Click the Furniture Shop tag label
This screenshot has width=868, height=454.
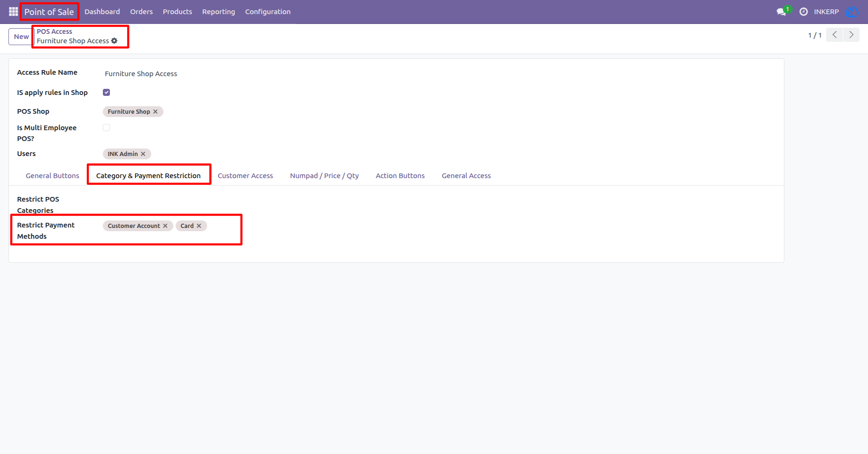tap(129, 112)
